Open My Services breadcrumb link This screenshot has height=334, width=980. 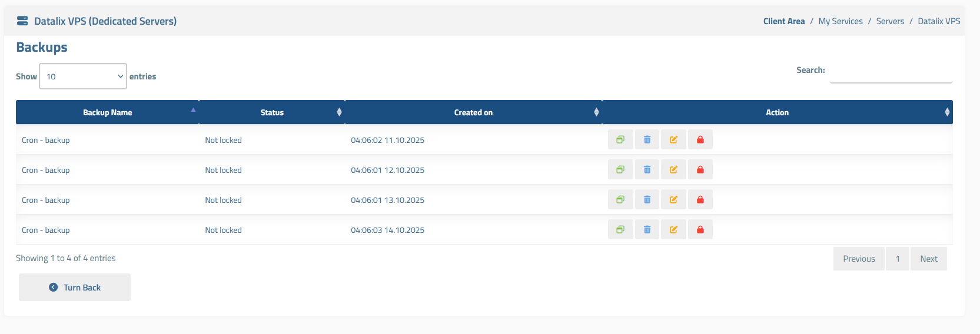click(x=840, y=21)
